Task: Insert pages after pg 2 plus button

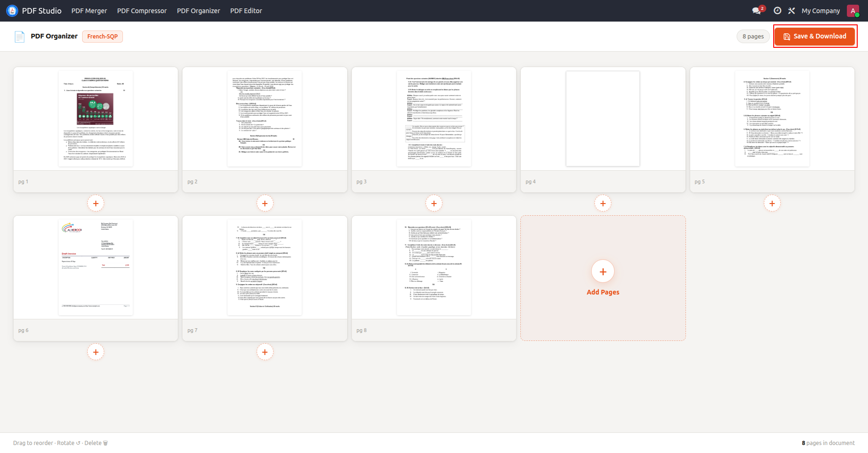Action: 265,203
